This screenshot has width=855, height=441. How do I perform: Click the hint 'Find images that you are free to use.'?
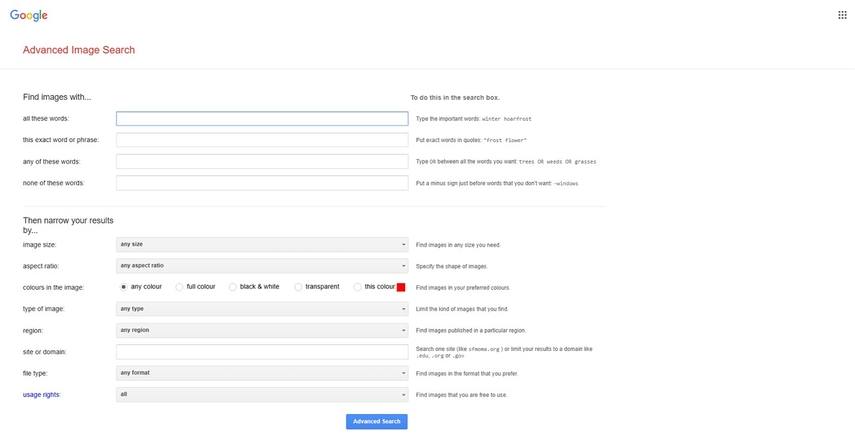461,395
